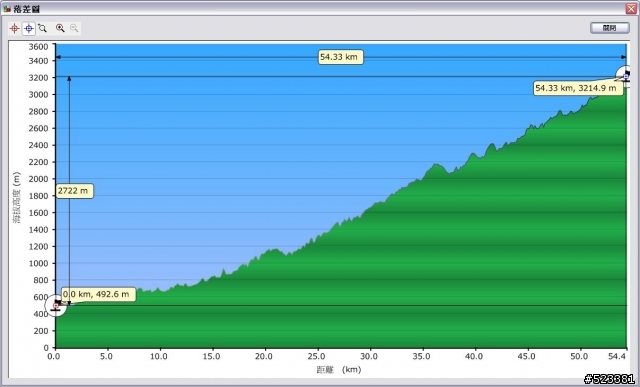The width and height of the screenshot is (640, 387).
Task: Click the 40.0 tick on distance axis
Action: click(474, 356)
